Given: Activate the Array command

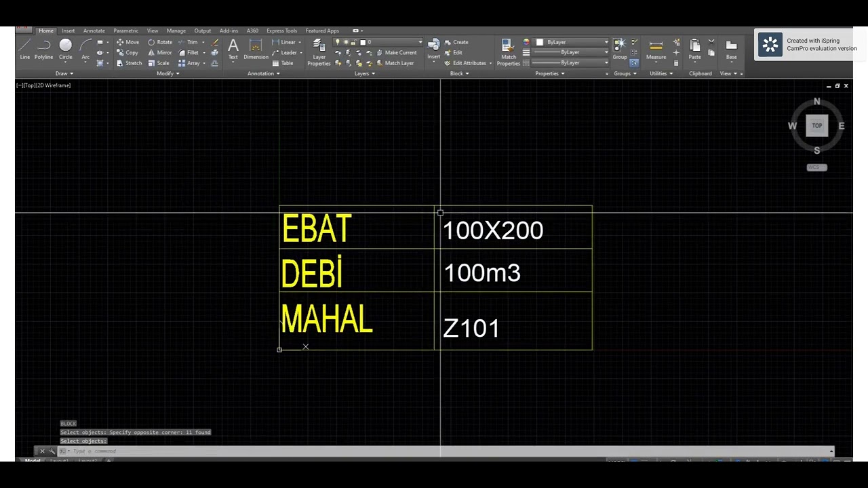Looking at the screenshot, I should click(190, 63).
